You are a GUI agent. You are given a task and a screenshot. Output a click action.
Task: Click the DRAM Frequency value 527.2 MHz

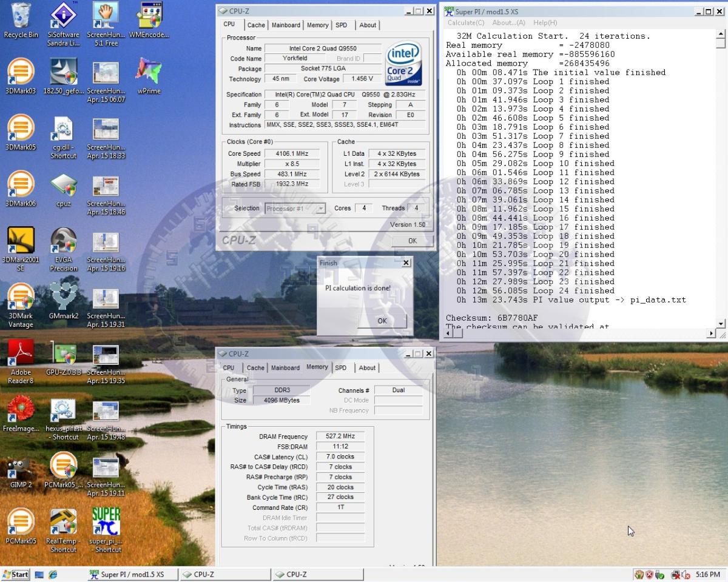pyautogui.click(x=340, y=436)
